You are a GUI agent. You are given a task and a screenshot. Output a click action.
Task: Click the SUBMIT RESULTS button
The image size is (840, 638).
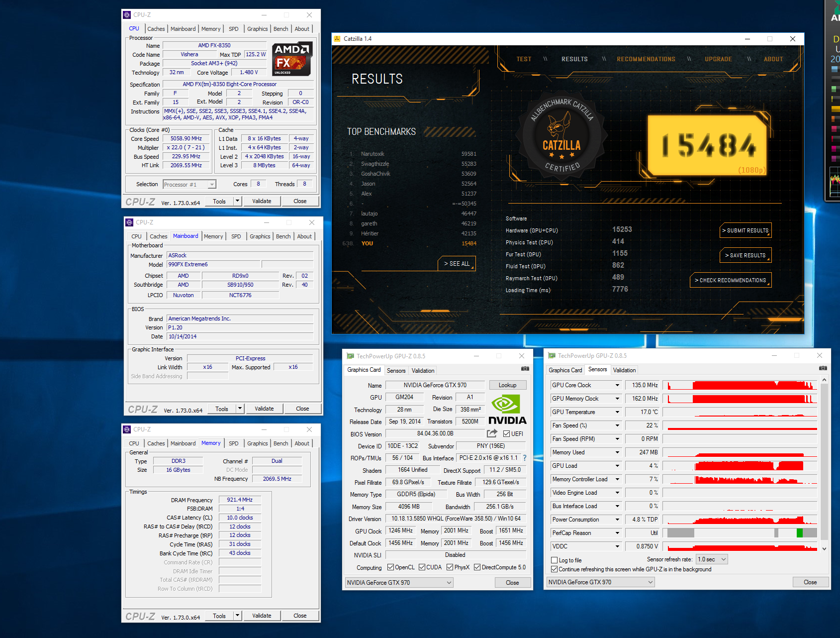point(745,230)
